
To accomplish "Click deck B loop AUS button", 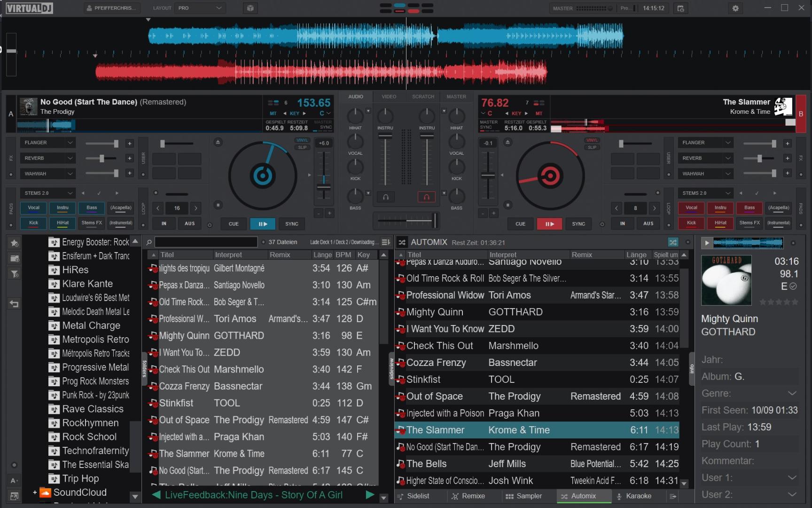I will 648,223.
